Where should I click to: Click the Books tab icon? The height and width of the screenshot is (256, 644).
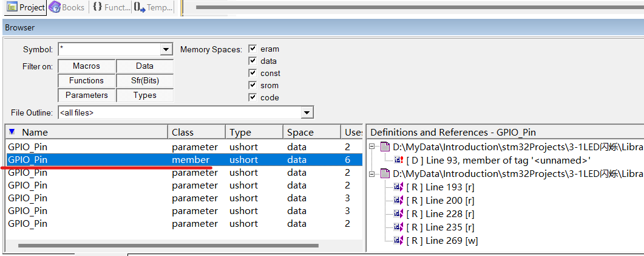click(x=55, y=7)
